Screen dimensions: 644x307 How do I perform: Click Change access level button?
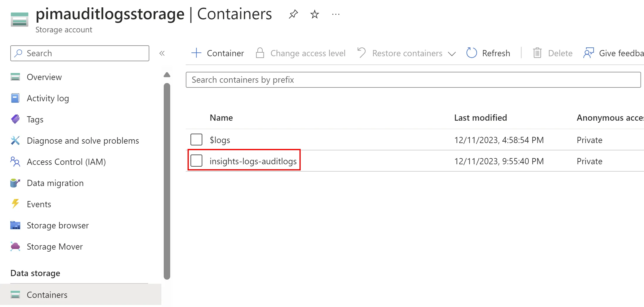[301, 53]
